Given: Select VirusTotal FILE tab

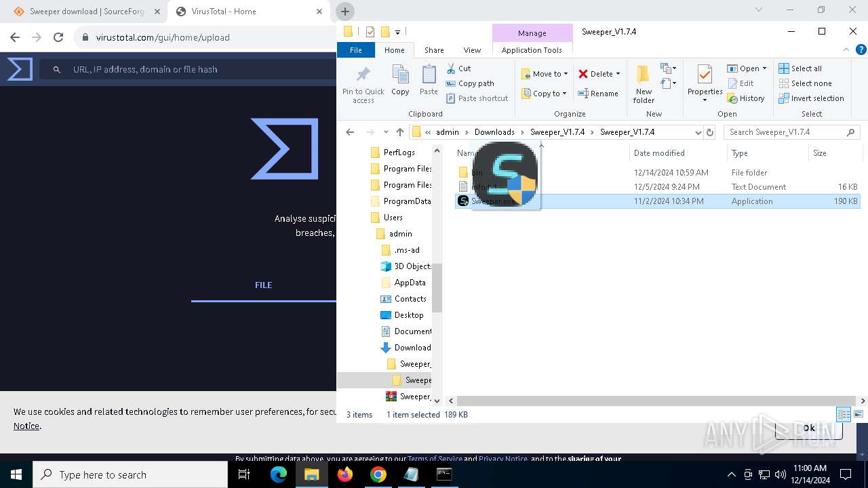Looking at the screenshot, I should pos(264,285).
